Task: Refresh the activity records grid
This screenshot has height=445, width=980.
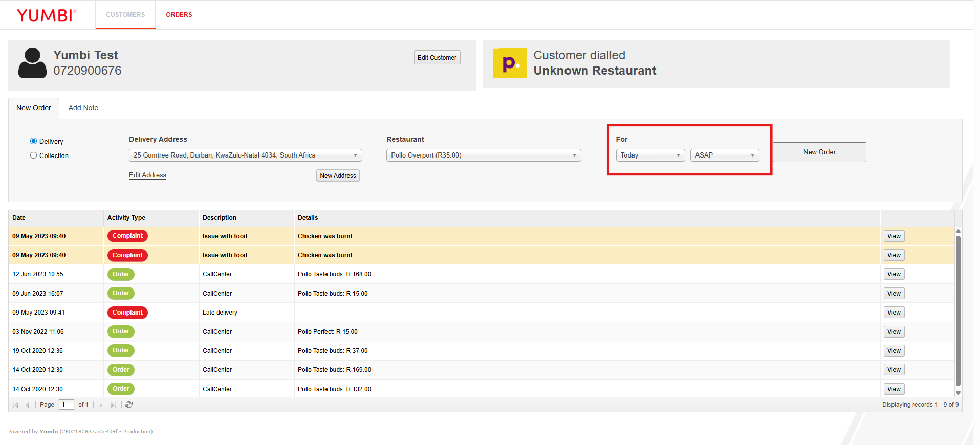Action: 129,405
